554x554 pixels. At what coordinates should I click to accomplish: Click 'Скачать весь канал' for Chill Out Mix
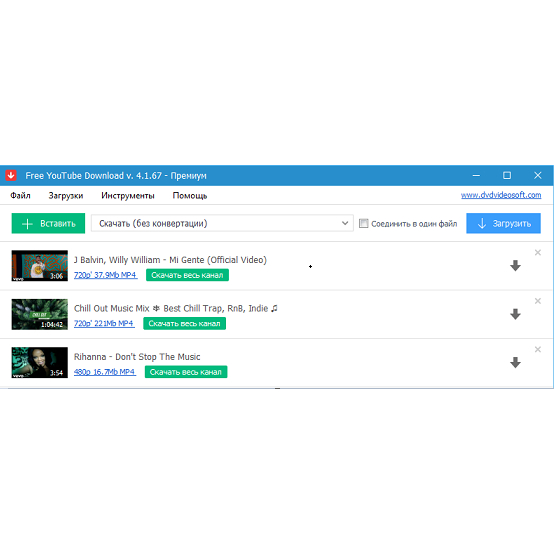pyautogui.click(x=184, y=323)
